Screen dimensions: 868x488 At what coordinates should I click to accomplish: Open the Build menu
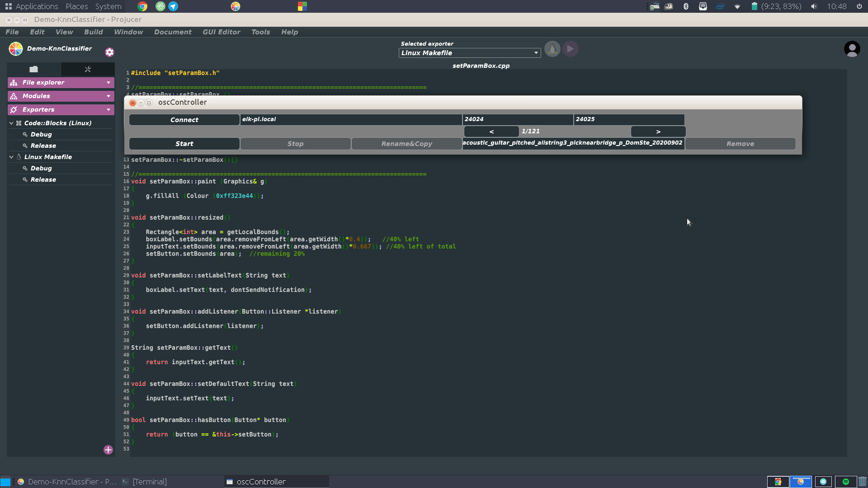93,32
